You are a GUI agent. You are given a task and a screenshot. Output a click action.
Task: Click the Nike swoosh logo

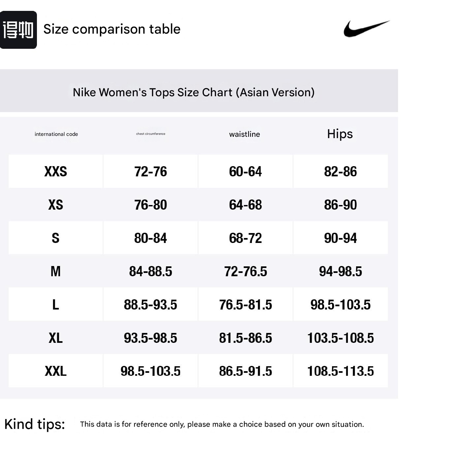click(x=366, y=29)
